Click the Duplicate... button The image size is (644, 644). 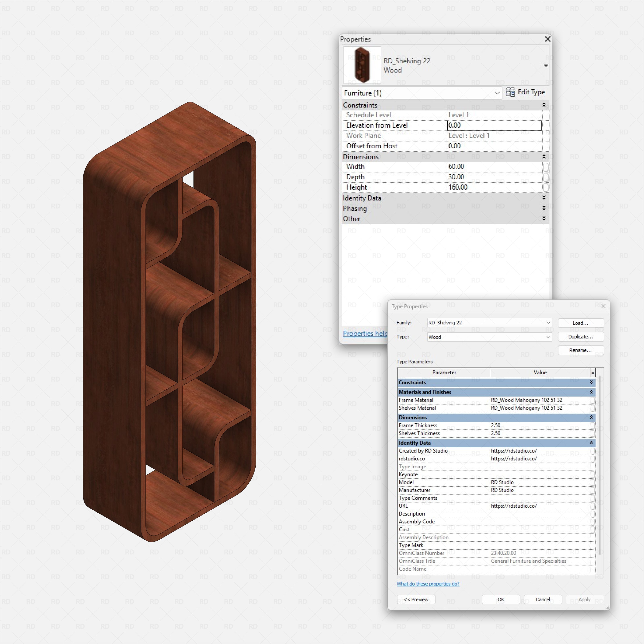point(581,337)
